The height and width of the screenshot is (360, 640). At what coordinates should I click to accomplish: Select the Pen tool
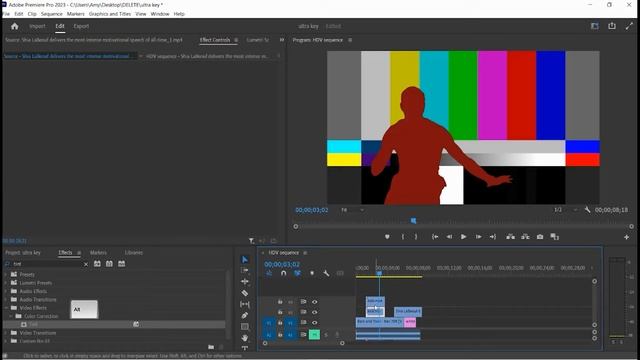pos(244,315)
